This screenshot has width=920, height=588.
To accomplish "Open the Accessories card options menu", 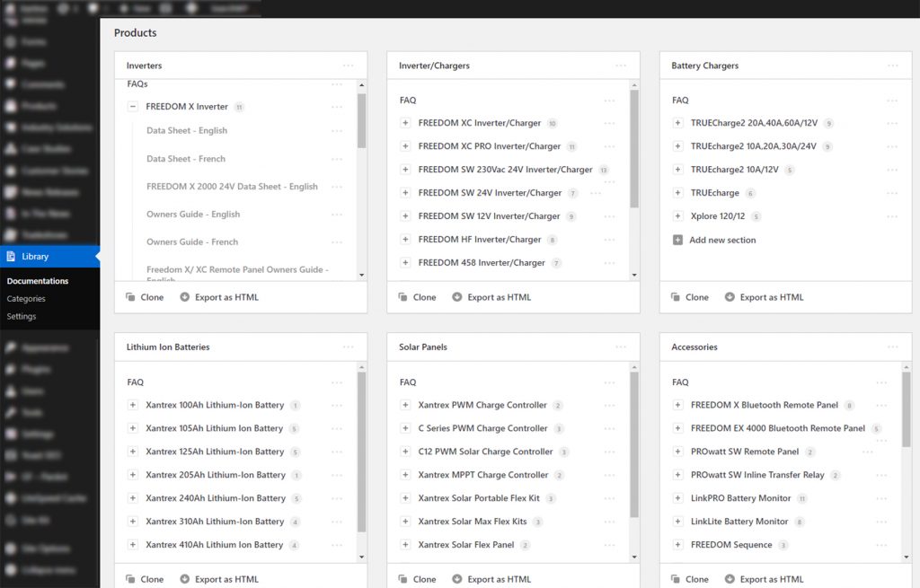I will coord(892,347).
